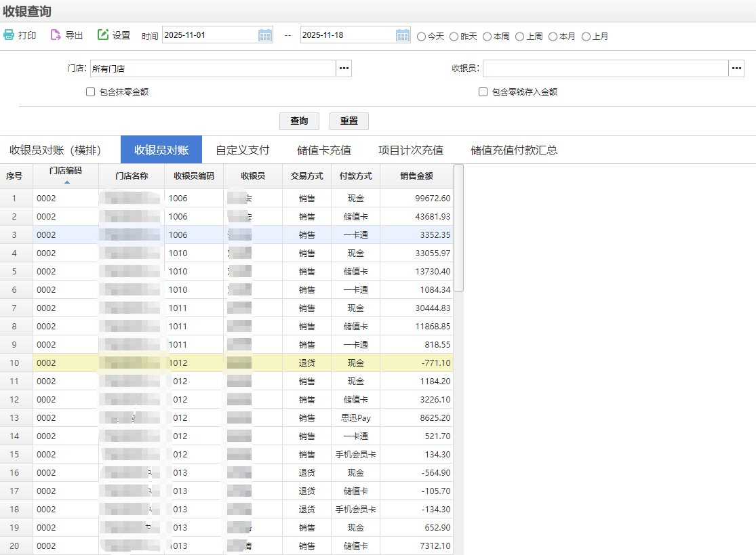Open calendar picker for start date
Screen dimensions: 756x555
click(264, 35)
